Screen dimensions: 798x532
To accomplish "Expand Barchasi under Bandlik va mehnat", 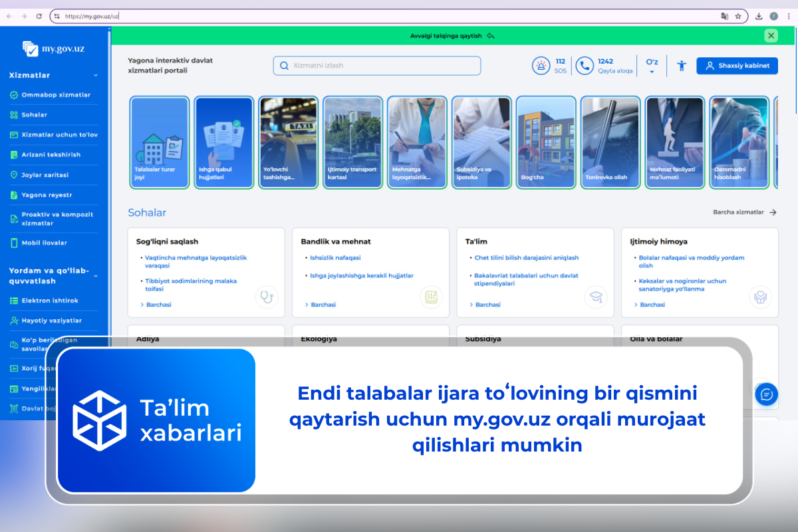I will (321, 305).
